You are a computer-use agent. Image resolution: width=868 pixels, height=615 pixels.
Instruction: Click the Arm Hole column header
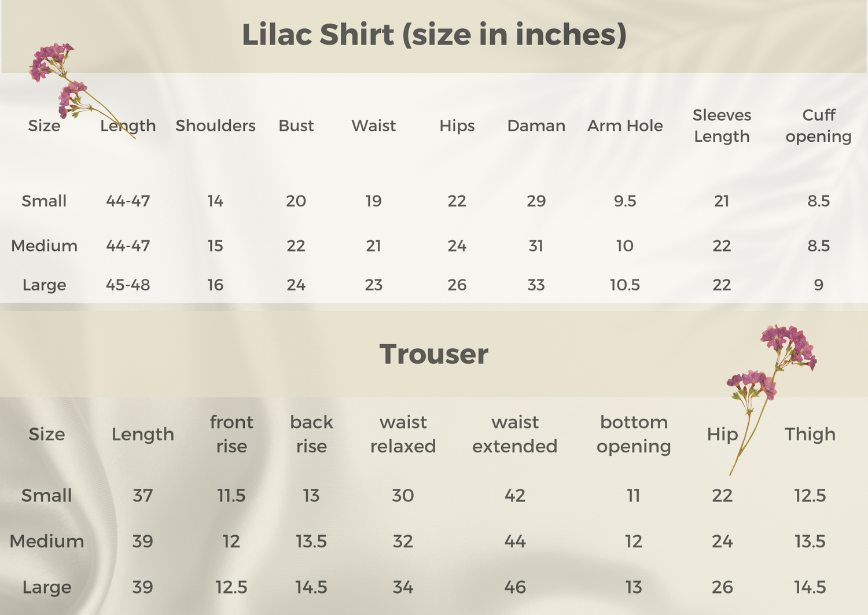point(625,126)
